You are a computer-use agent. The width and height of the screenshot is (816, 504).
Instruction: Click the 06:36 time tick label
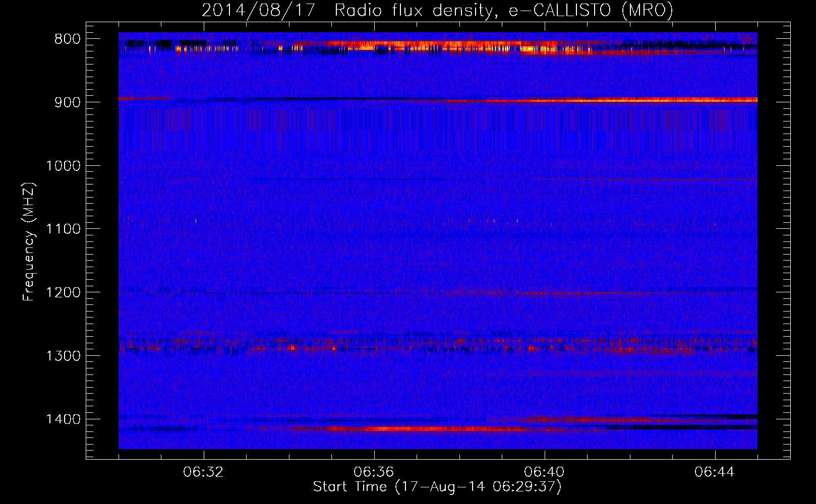[374, 472]
